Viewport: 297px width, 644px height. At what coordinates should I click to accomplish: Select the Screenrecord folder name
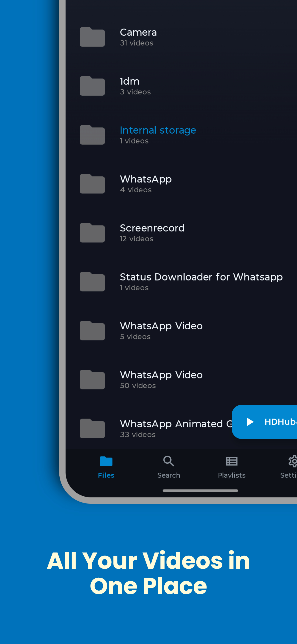[152, 228]
